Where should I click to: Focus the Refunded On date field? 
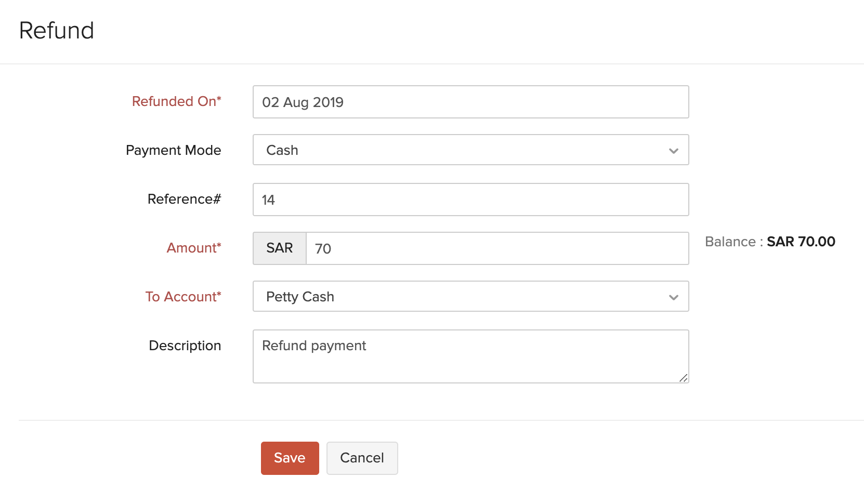tap(470, 102)
